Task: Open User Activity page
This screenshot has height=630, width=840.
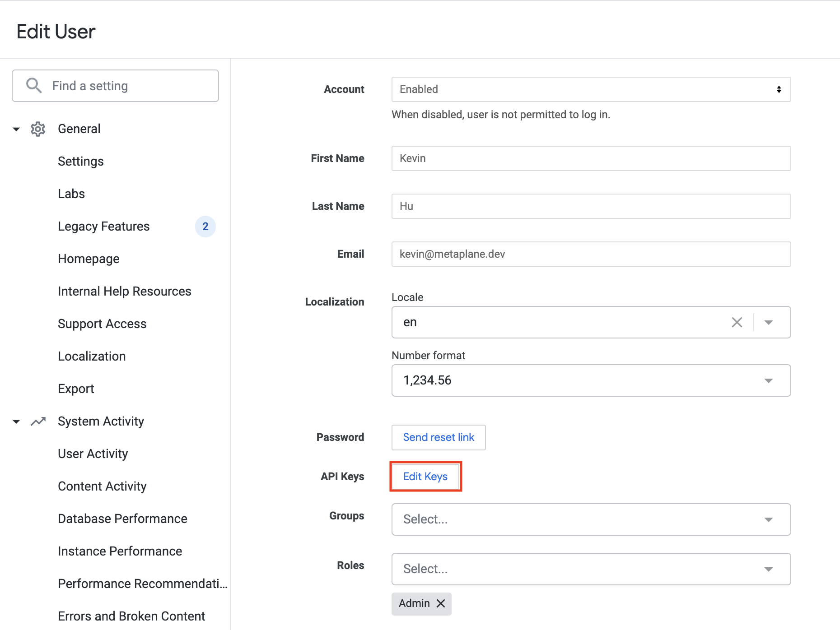Action: point(93,454)
